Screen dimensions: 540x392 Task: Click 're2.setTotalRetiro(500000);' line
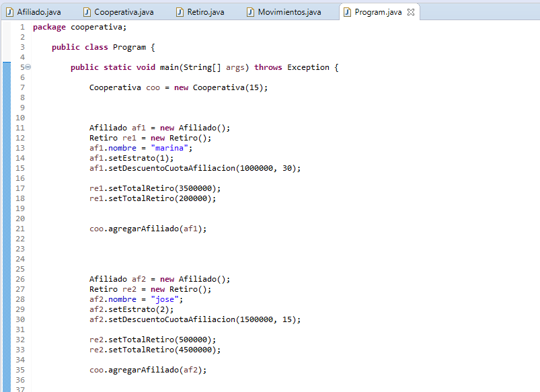pyautogui.click(x=153, y=340)
